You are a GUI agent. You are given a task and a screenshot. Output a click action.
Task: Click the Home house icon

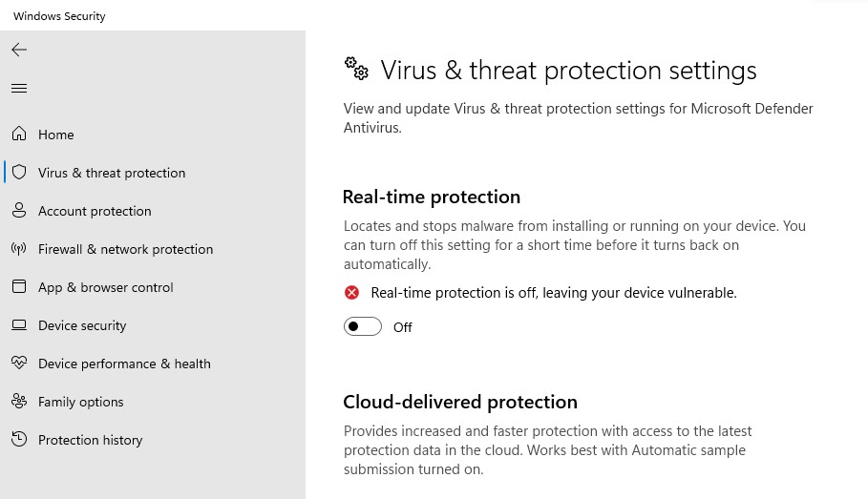(19, 135)
